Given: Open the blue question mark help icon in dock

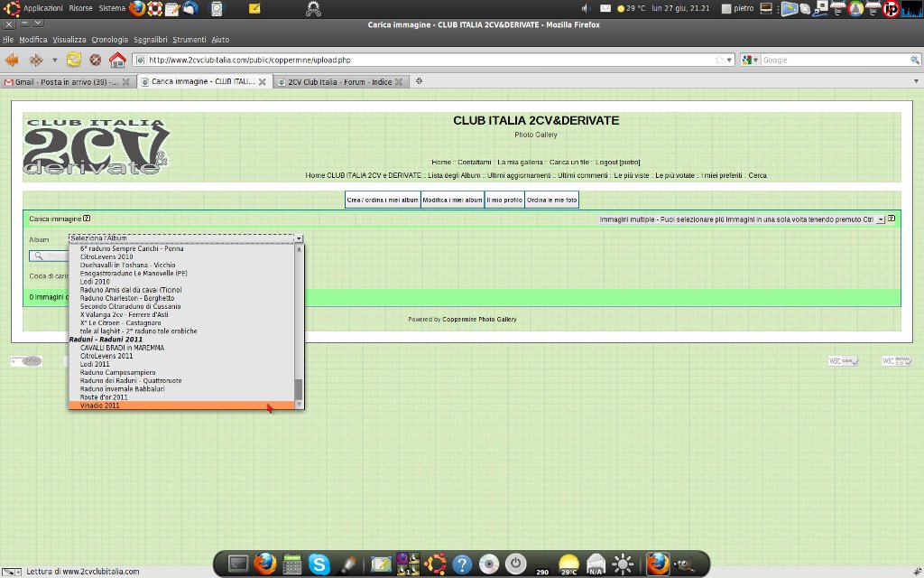Looking at the screenshot, I should coord(462,564).
